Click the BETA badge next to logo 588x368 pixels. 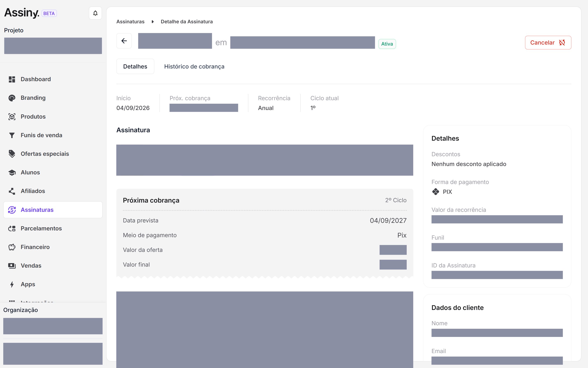49,13
